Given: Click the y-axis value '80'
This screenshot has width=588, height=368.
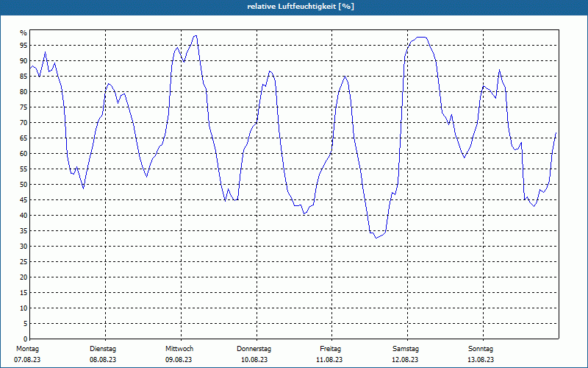Looking at the screenshot, I should [24, 91].
